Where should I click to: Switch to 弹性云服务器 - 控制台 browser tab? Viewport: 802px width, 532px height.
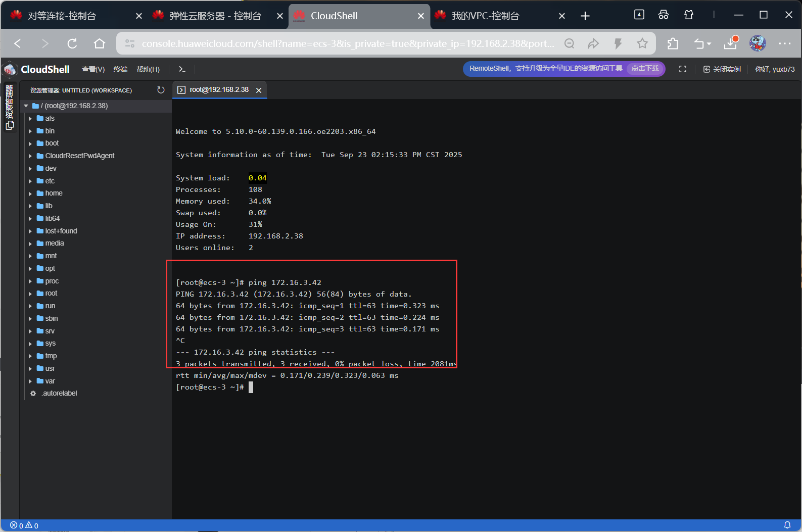(x=216, y=16)
